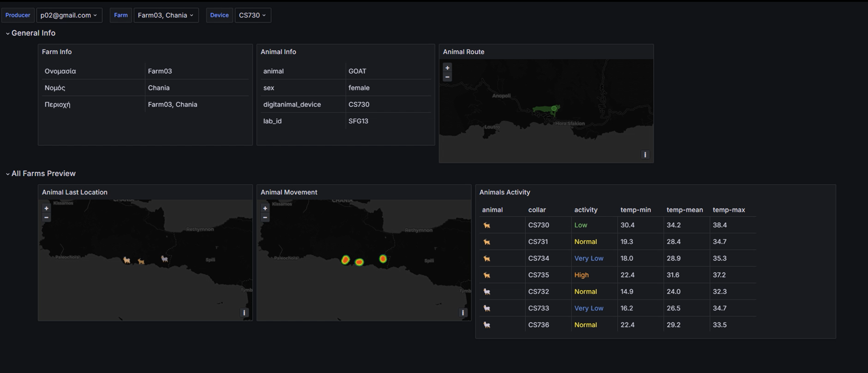Sort table by activity column header
The height and width of the screenshot is (373, 868).
click(x=586, y=210)
